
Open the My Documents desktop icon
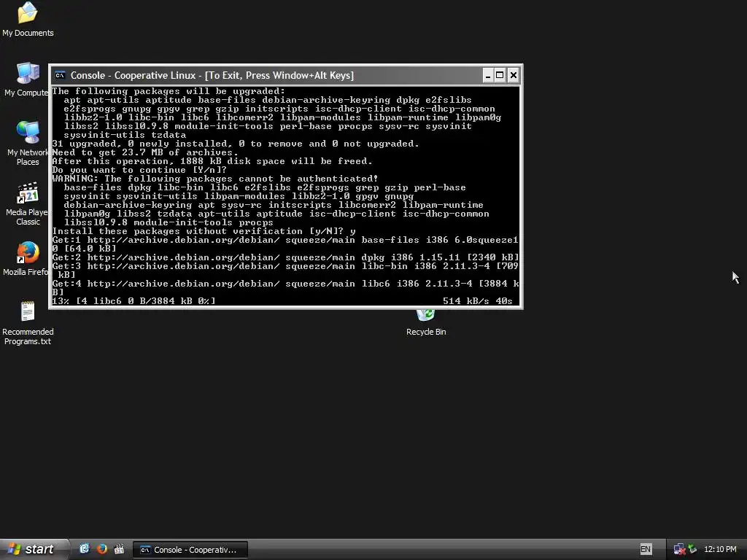click(28, 19)
